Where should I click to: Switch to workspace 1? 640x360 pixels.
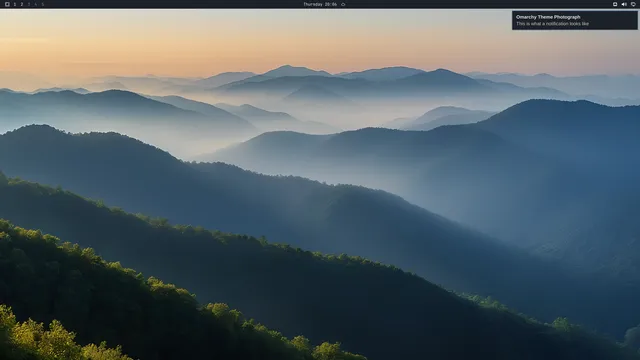click(x=15, y=4)
